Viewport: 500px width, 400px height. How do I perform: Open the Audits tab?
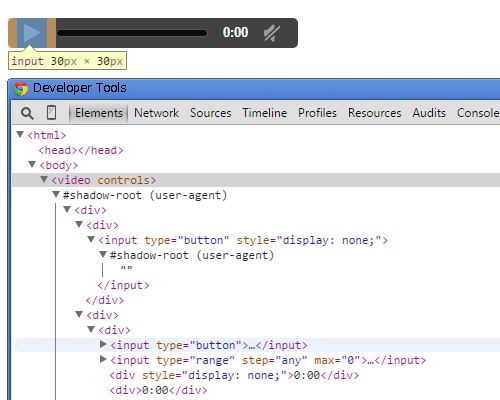(x=429, y=113)
